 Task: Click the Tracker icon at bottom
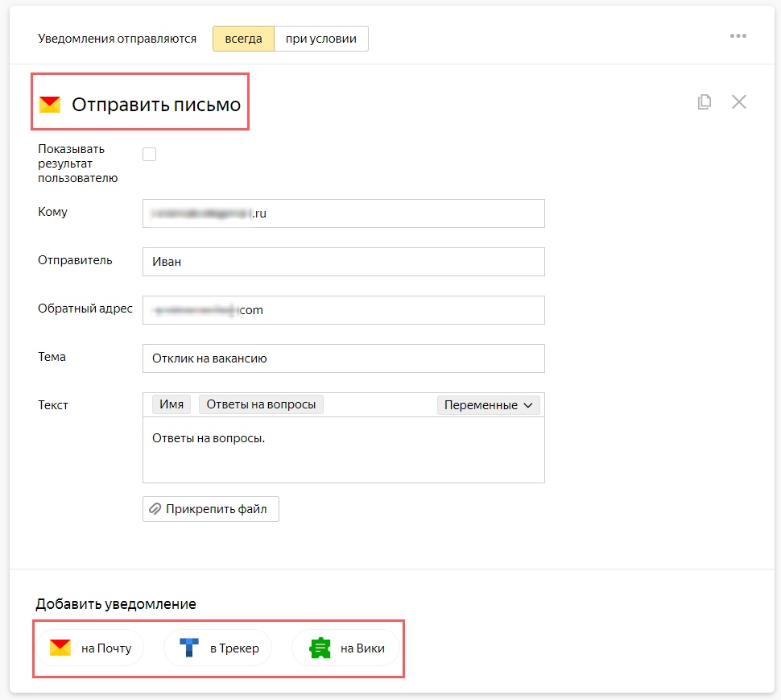pyautogui.click(x=189, y=648)
